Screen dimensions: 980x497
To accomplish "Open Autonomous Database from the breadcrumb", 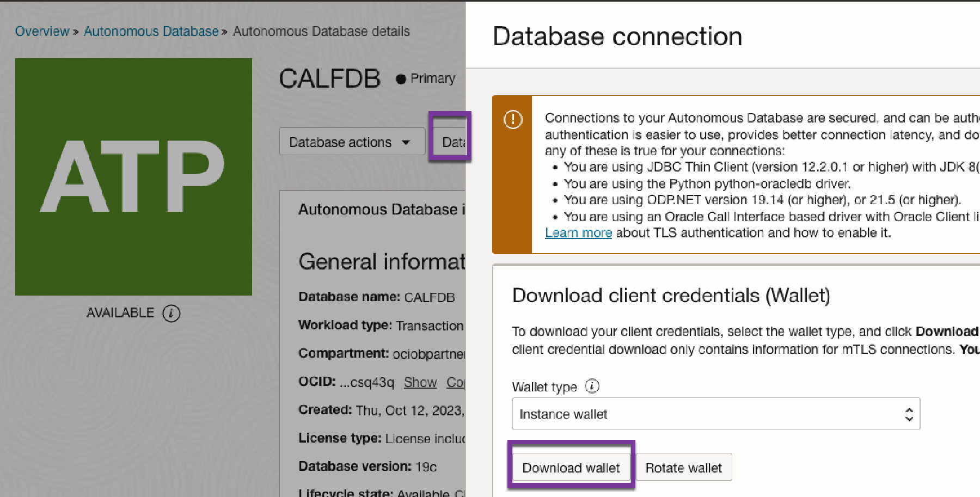I will coord(151,31).
